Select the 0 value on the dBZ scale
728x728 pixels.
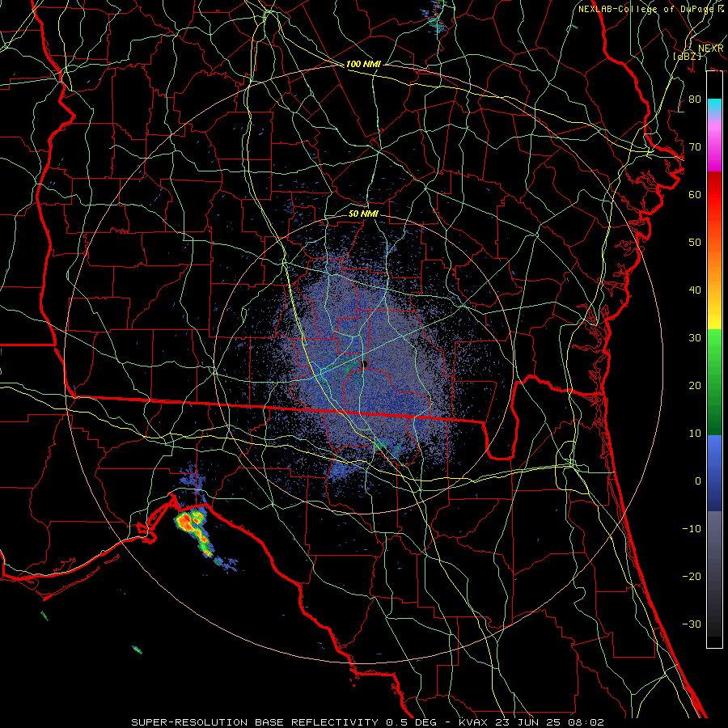(698, 481)
